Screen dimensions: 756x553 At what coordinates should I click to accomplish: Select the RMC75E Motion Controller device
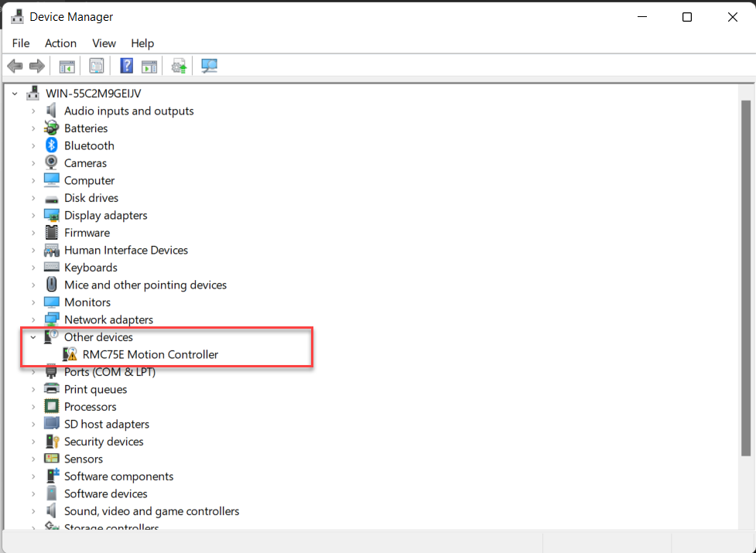tap(150, 354)
